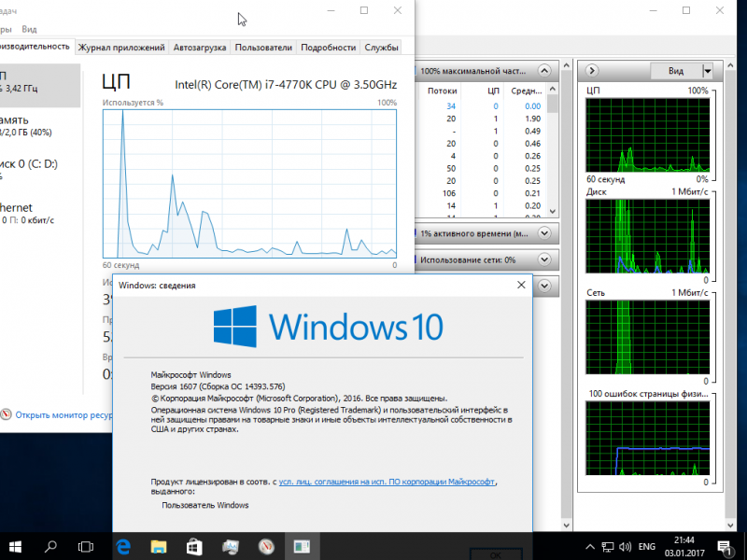747x560 pixels.
Task: Open the Action Center notifications icon
Action: pyautogui.click(x=725, y=547)
